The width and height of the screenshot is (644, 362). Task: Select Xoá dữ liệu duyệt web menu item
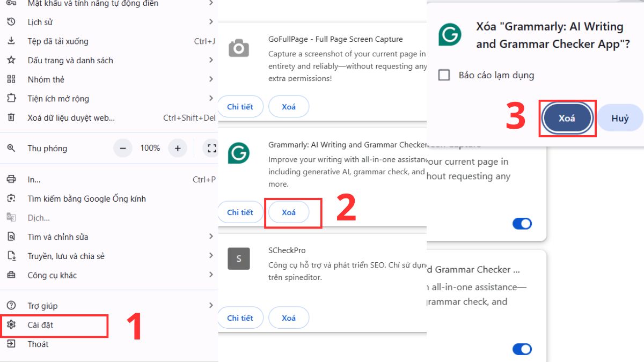click(109, 117)
